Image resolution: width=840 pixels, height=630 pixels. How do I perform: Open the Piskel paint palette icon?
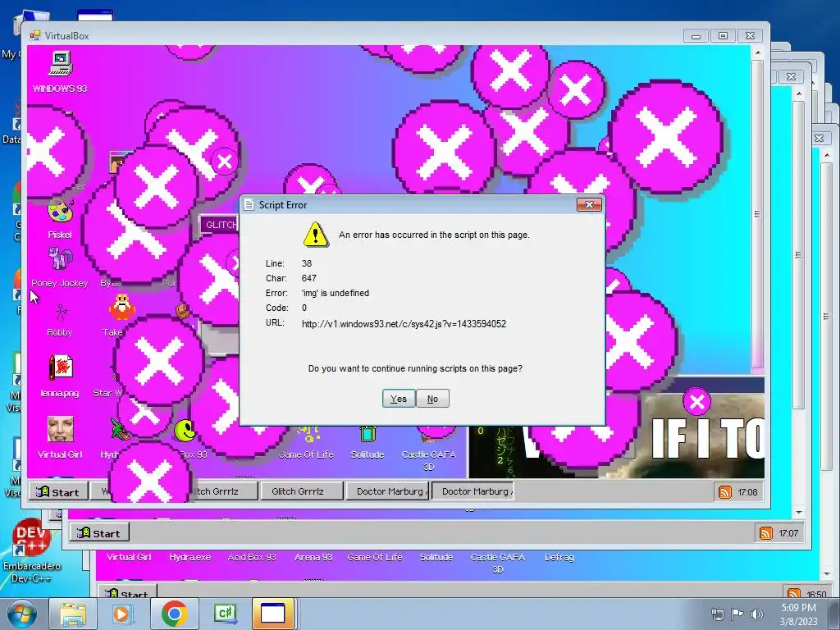pyautogui.click(x=60, y=211)
